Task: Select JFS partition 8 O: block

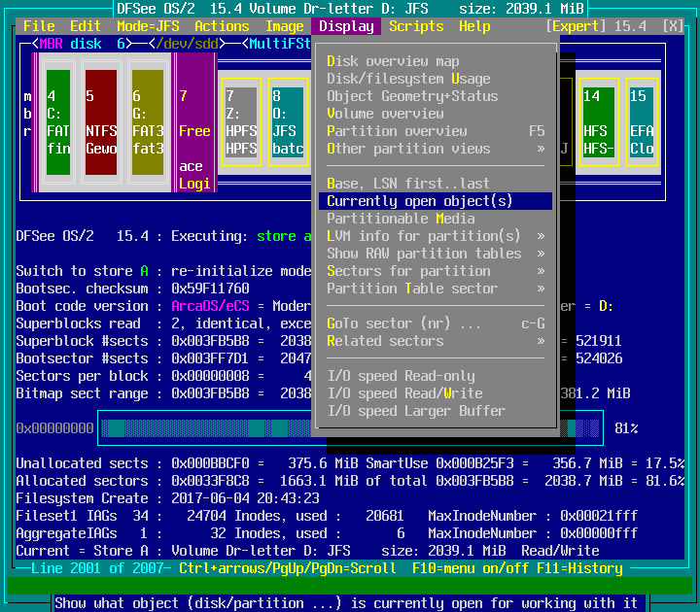Action: pos(288,122)
